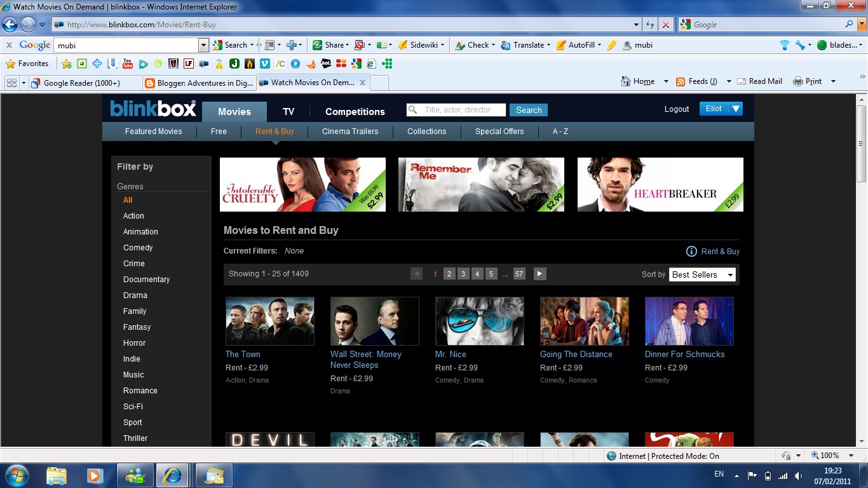Click the Intolerable Cruelty promo banner
Screen dimensions: 868x488
tap(302, 184)
